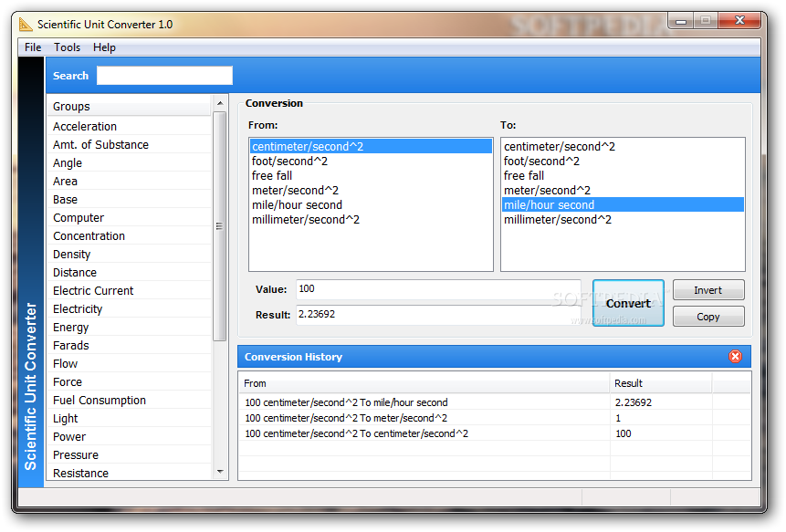Select foot/second^2 in From list
The height and width of the screenshot is (532, 786).
point(371,162)
